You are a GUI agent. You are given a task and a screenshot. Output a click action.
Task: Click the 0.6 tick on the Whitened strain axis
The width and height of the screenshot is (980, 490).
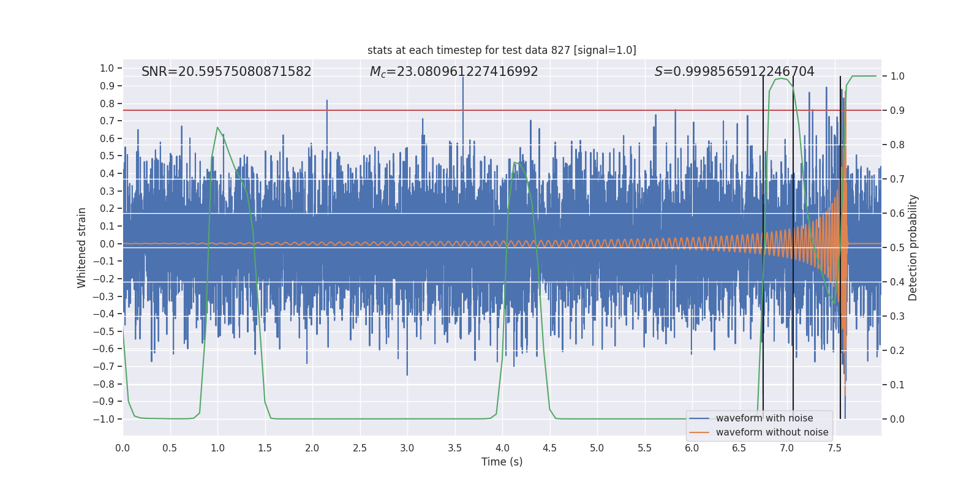[107, 138]
